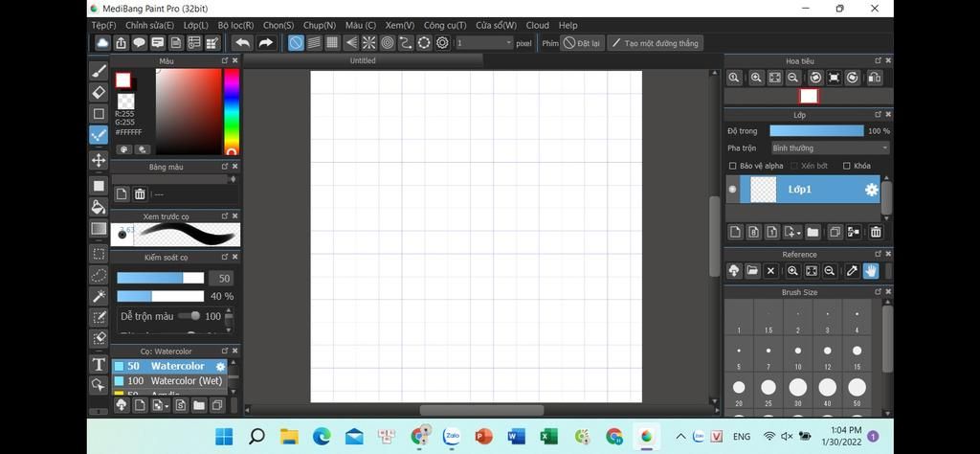Select the rectangular Select tool
The image size is (980, 454).
pos(99,253)
